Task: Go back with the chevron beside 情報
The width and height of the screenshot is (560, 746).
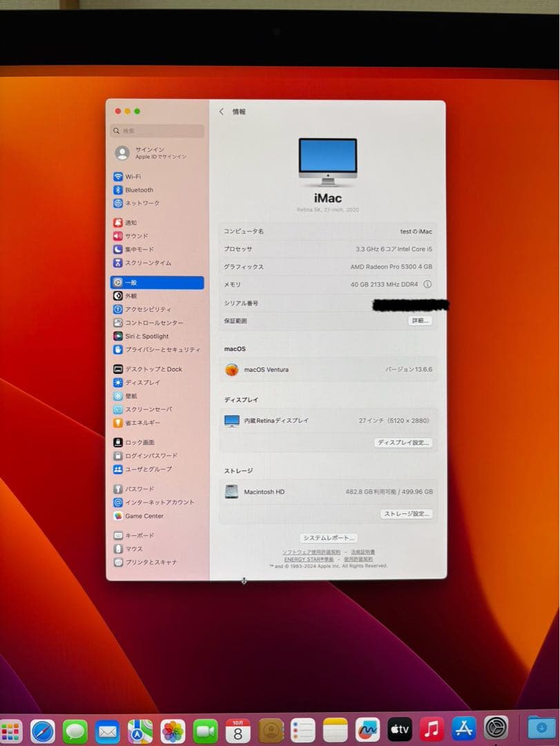Action: 221,111
